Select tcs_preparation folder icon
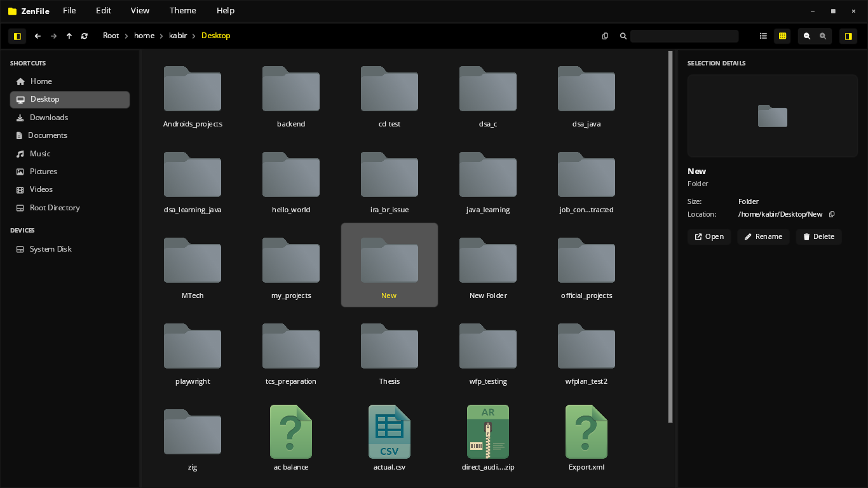 point(291,346)
